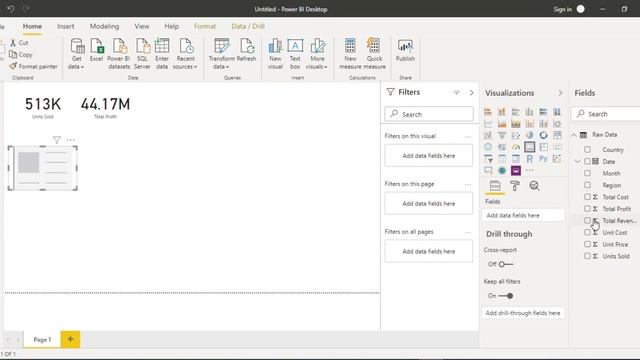Switch to the Help ribbon tab
Viewport: 640px width, 360px height.
pyautogui.click(x=171, y=26)
